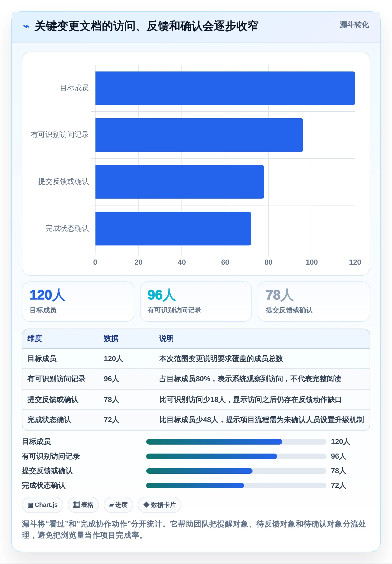Click the 完成状态确认 chart bar
Screen dimensions: 392x564
click(173, 228)
